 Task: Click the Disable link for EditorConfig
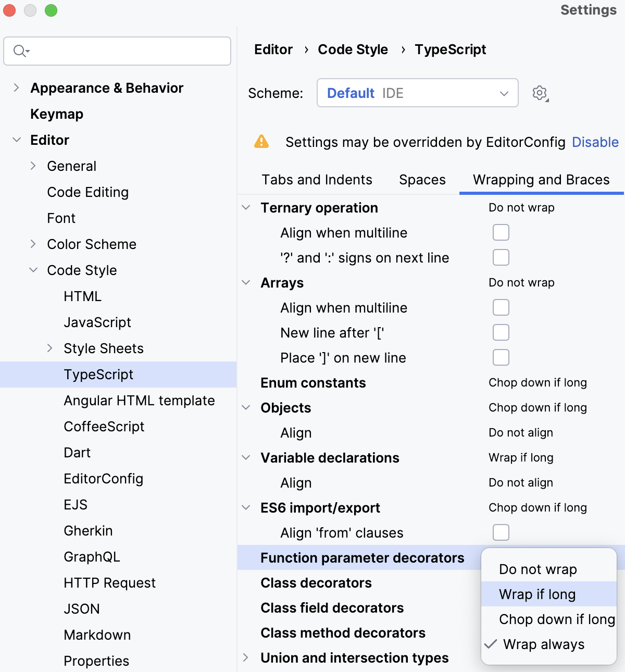pos(595,142)
